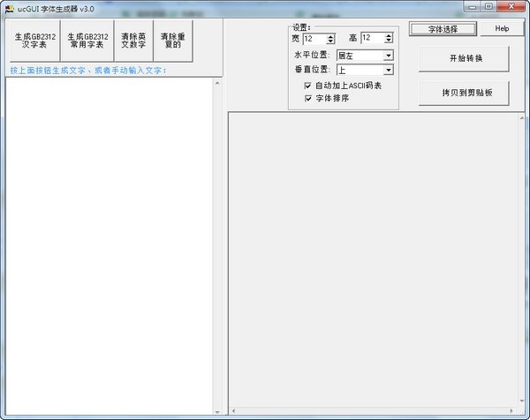Toggle 字体排序 checkbox
The height and width of the screenshot is (420, 530).
click(x=307, y=98)
